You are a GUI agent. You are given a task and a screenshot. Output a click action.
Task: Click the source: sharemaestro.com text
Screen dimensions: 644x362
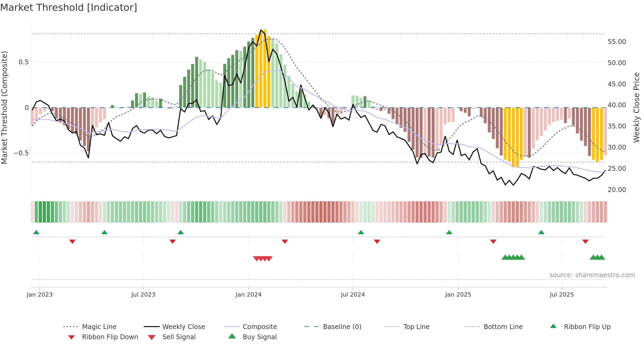click(592, 275)
